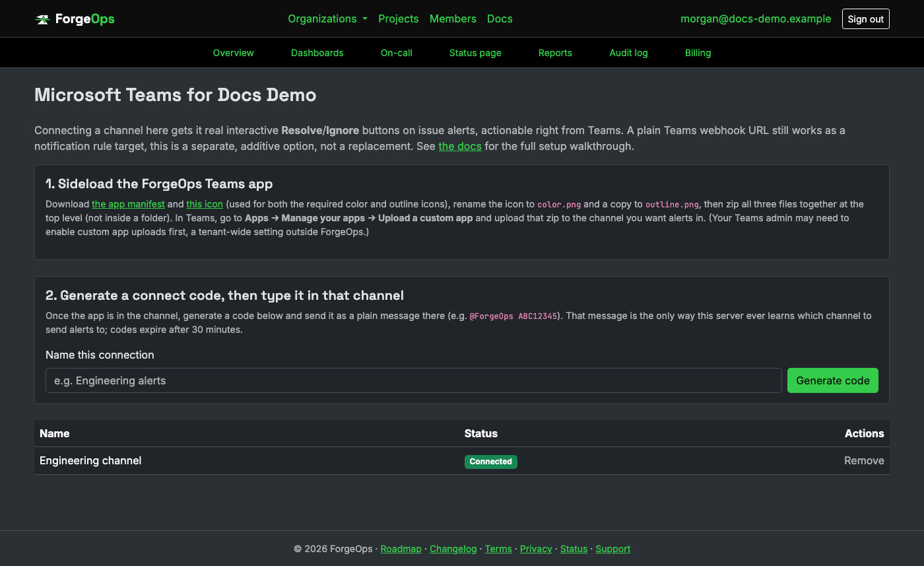Sign out of the account

[865, 19]
